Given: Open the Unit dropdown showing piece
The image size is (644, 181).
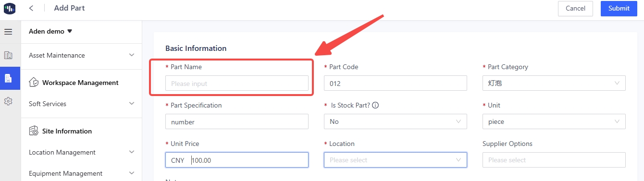Looking at the screenshot, I should [x=554, y=121].
